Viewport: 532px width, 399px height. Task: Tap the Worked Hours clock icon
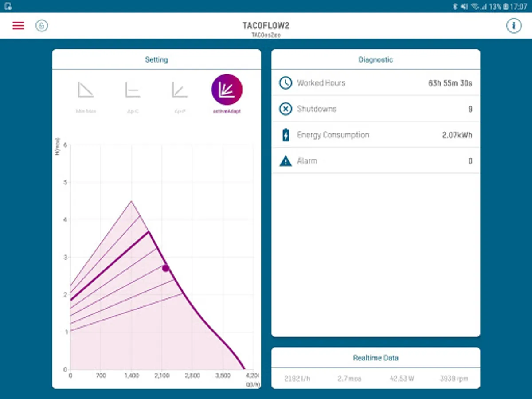click(286, 83)
